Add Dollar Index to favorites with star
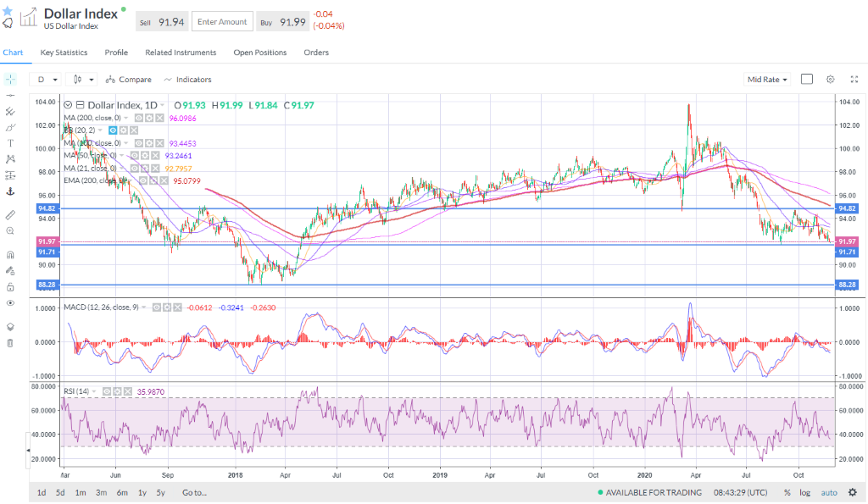The image size is (868, 504). pyautogui.click(x=7, y=11)
